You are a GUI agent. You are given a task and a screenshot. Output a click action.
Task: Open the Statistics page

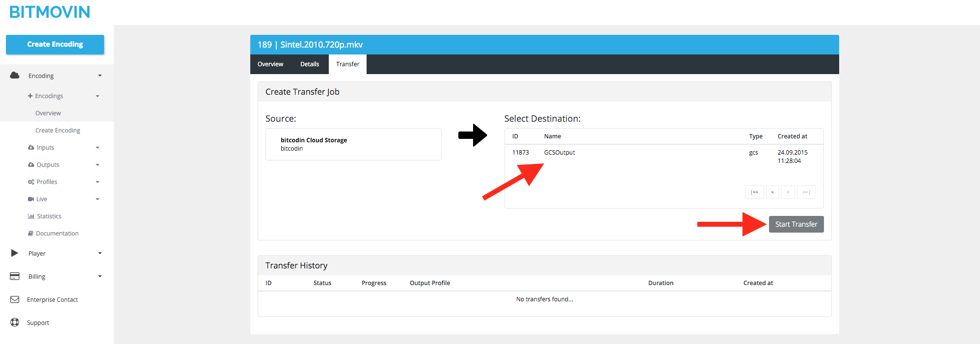[x=49, y=216]
